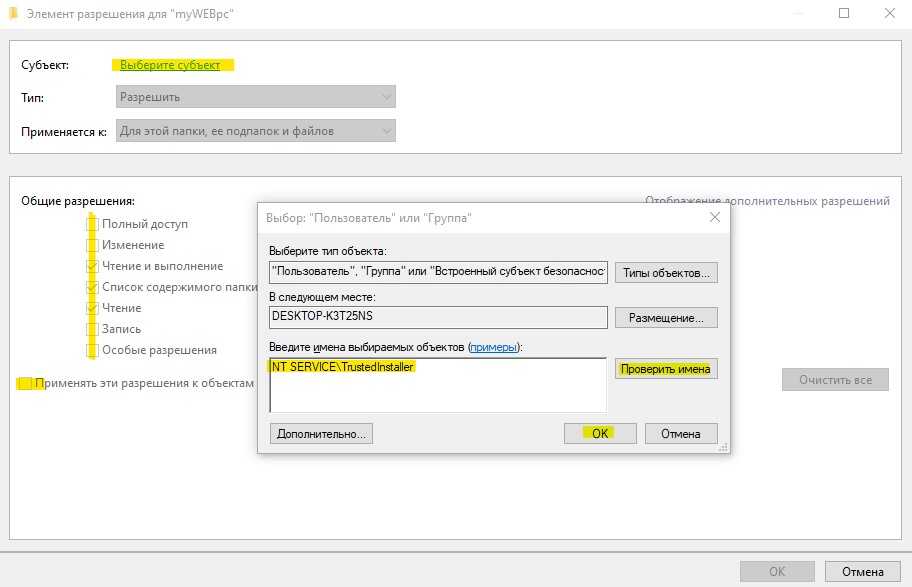The image size is (912, 587).
Task: Uncheck the "Чтение и выполнение" checkbox
Action: coord(92,266)
